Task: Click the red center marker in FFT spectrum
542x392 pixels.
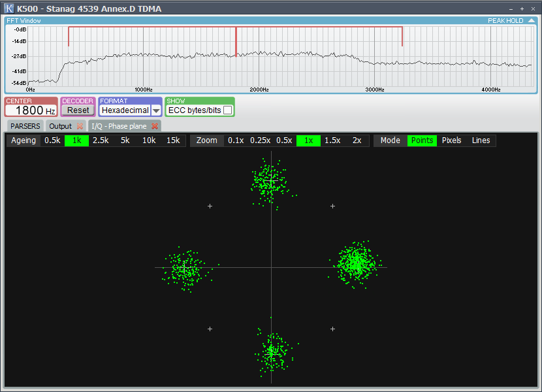Action: click(236, 42)
